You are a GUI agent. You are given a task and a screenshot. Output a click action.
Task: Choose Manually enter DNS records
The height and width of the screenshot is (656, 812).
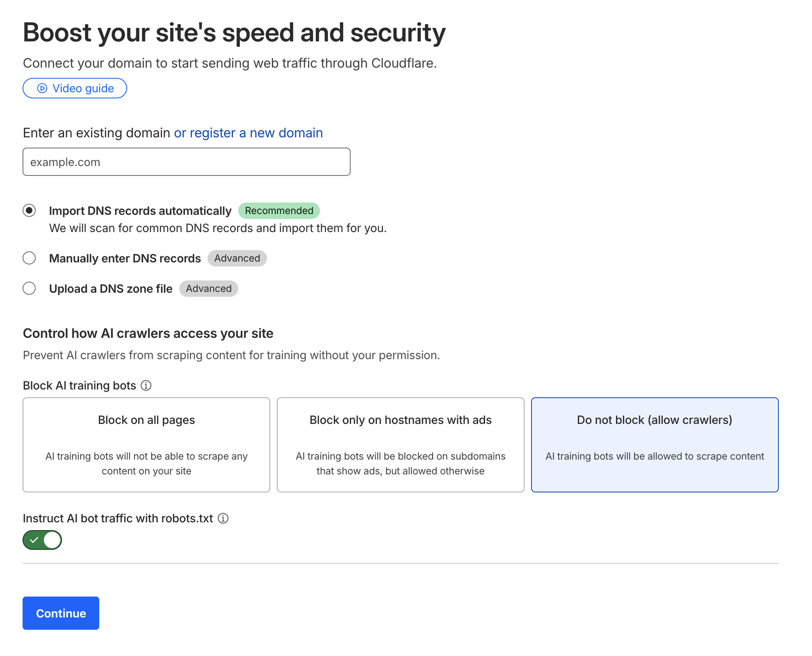29,258
